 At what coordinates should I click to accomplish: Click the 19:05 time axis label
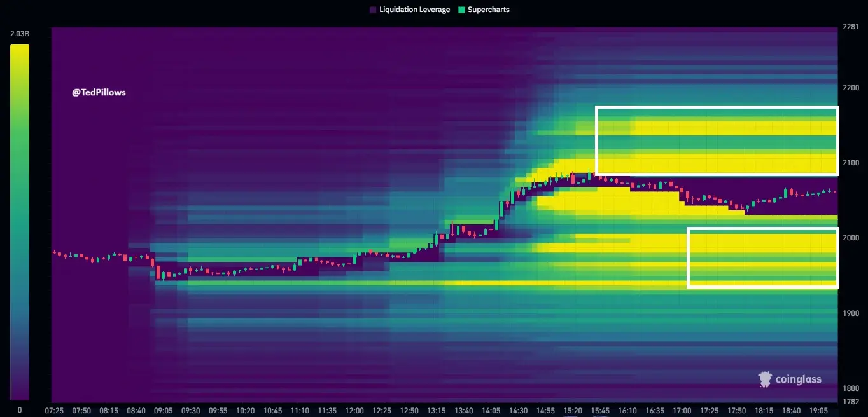click(x=818, y=411)
